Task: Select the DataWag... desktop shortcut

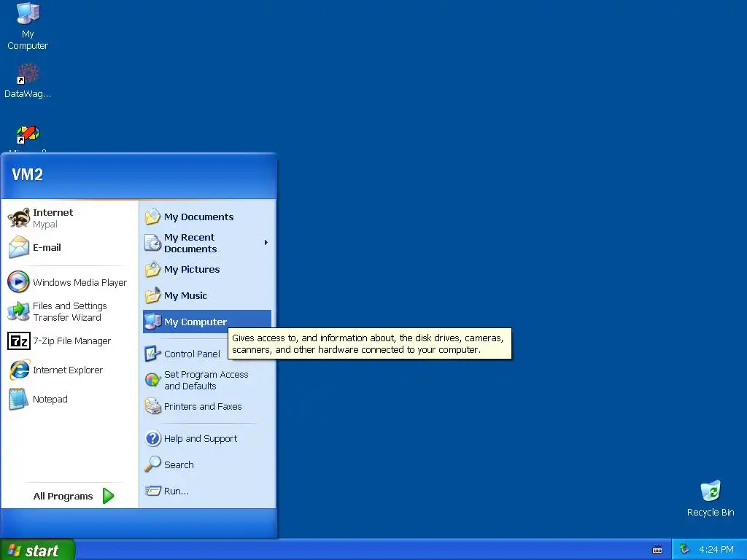Action: tap(28, 81)
